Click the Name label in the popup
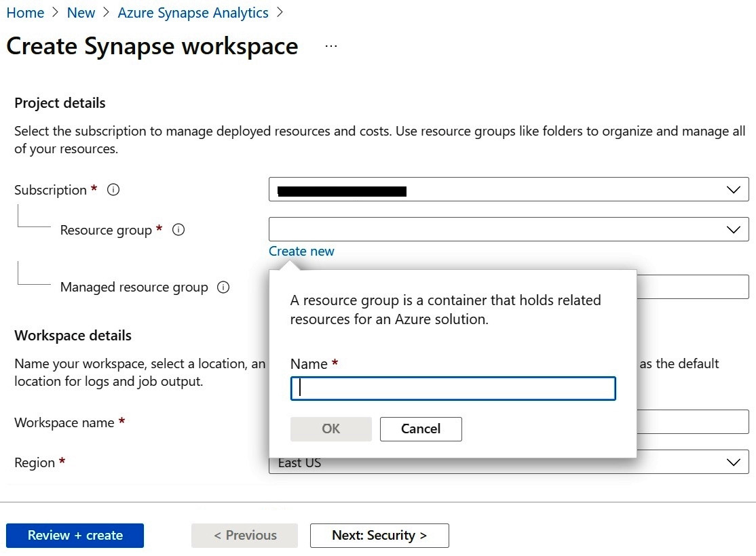This screenshot has height=556, width=756. 309,363
